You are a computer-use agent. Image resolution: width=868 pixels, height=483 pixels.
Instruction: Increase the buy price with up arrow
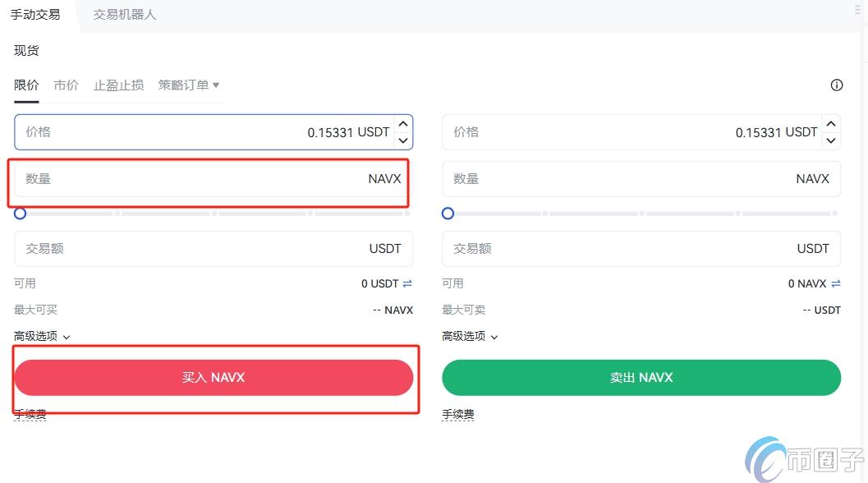pos(402,124)
